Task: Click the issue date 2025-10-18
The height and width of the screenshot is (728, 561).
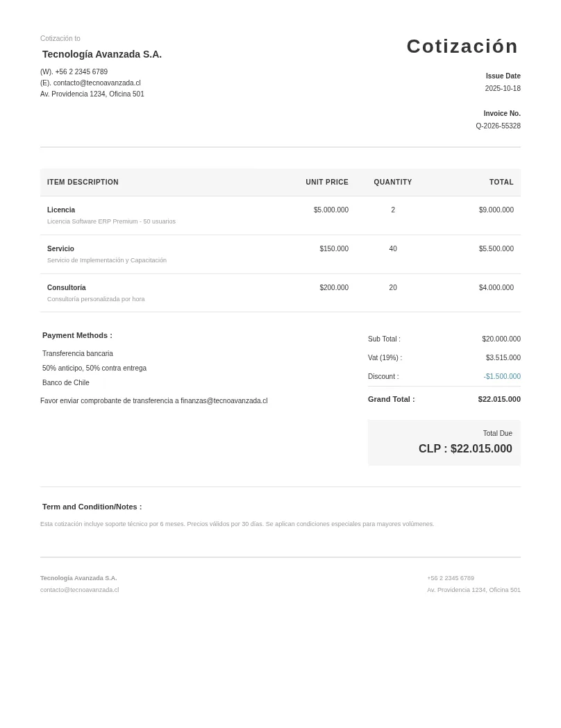Action: point(503,88)
